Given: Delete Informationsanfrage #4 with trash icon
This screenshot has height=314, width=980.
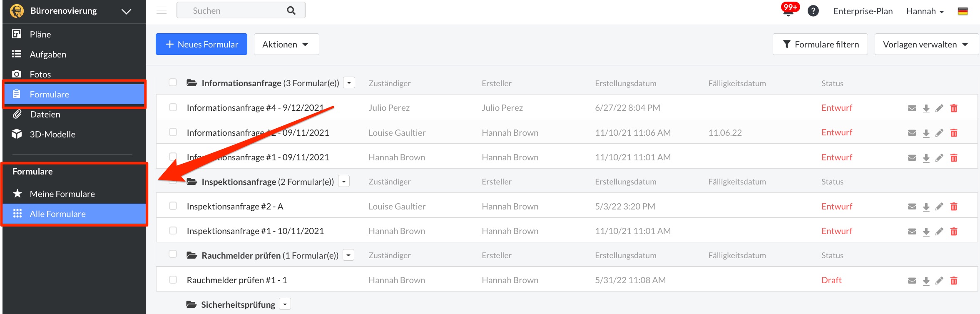Looking at the screenshot, I should tap(954, 108).
